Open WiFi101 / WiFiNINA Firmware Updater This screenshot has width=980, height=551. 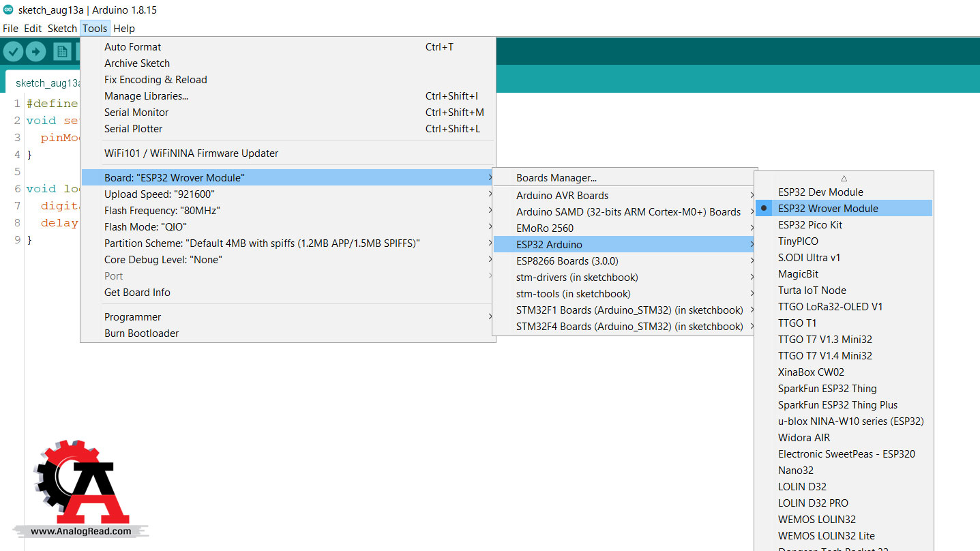pyautogui.click(x=288, y=153)
